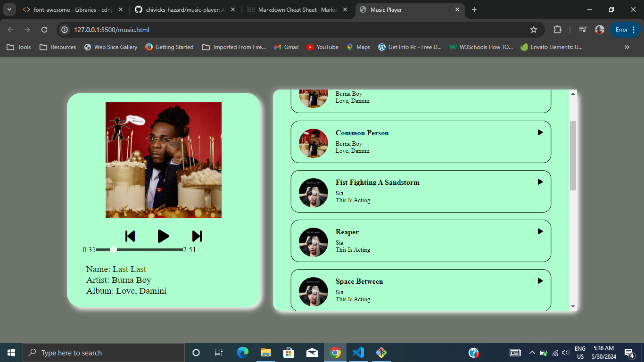Image resolution: width=644 pixels, height=362 pixels.
Task: Open a new browser tab
Action: click(474, 9)
